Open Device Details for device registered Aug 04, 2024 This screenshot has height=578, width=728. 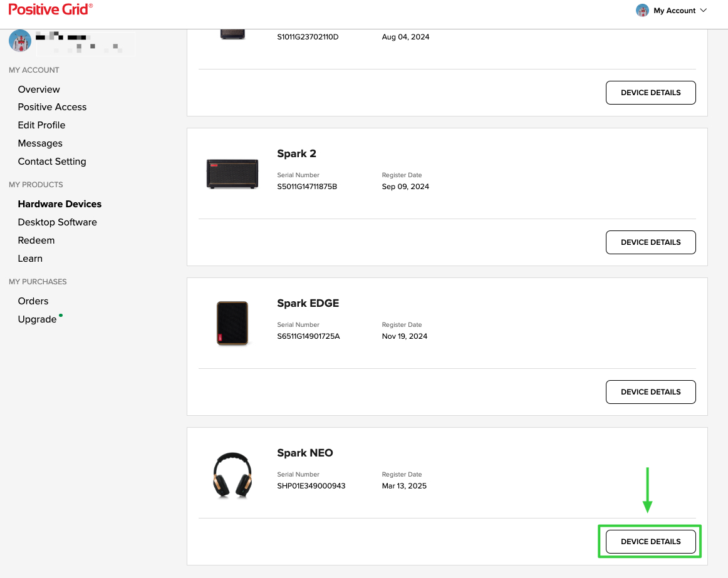click(x=650, y=93)
